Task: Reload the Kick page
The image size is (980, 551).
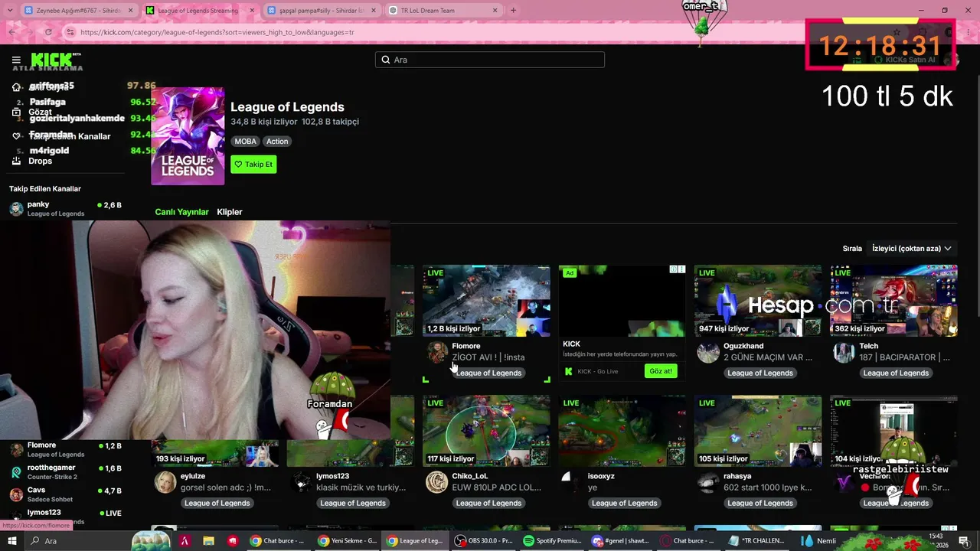Action: [48, 32]
